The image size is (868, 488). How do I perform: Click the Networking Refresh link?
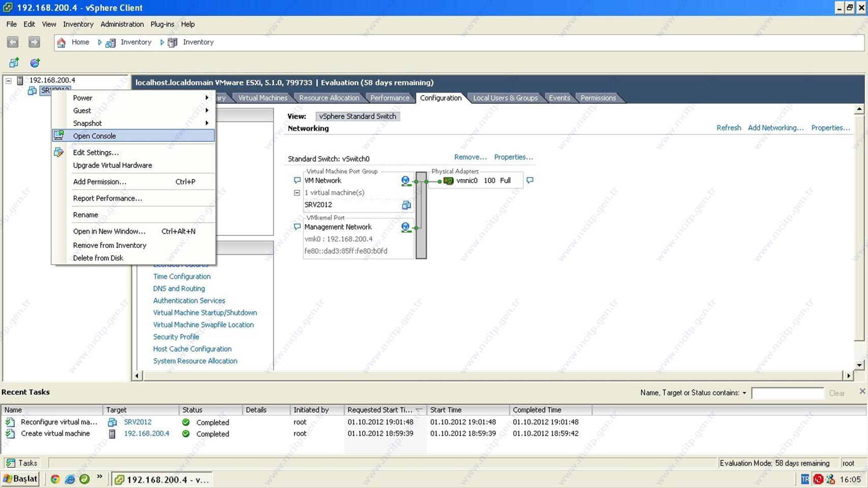click(x=729, y=128)
